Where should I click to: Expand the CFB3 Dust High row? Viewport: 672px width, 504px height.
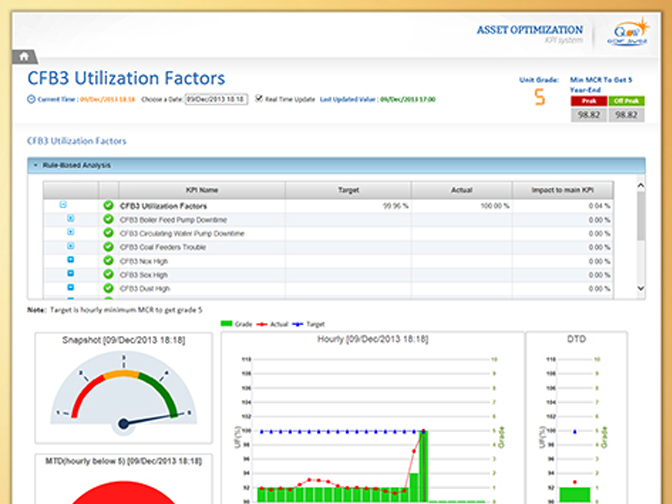click(71, 287)
